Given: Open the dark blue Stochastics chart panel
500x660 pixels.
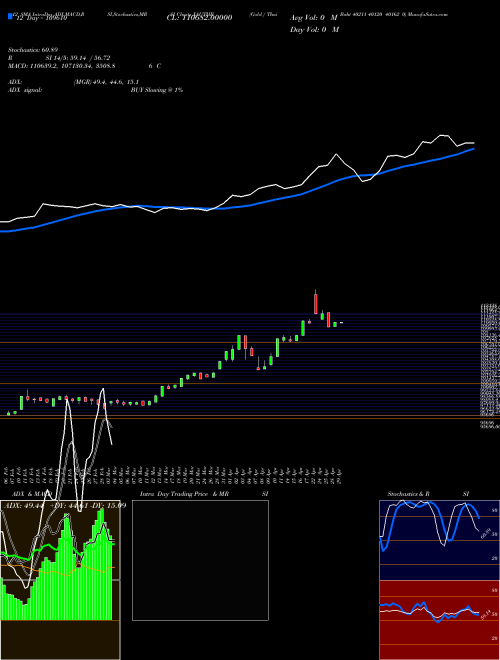Looking at the screenshot, I should (439, 540).
